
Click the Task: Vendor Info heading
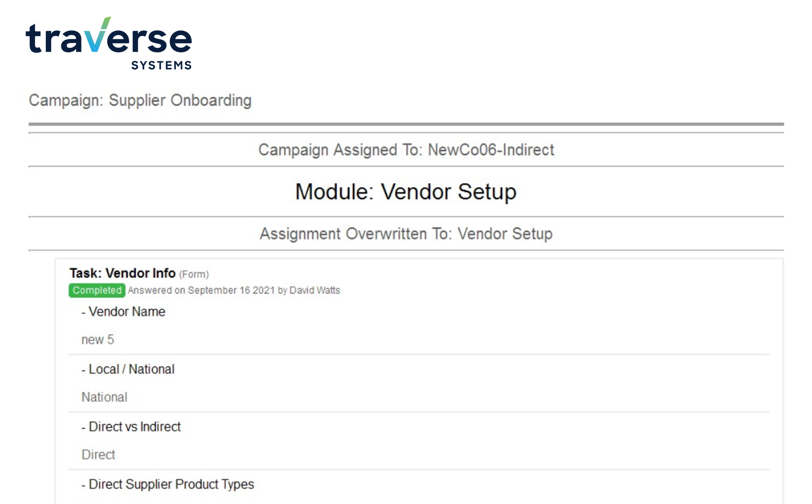pyautogui.click(x=123, y=273)
